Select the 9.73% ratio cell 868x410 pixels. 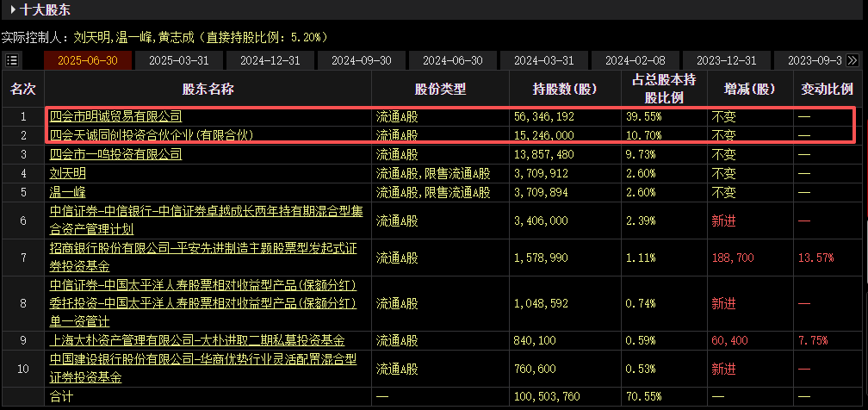(641, 154)
